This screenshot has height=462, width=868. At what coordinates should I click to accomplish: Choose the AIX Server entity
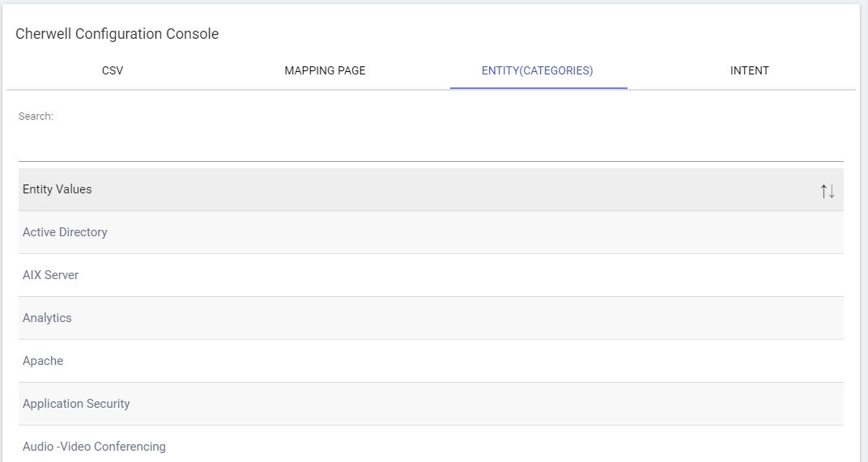pos(50,275)
